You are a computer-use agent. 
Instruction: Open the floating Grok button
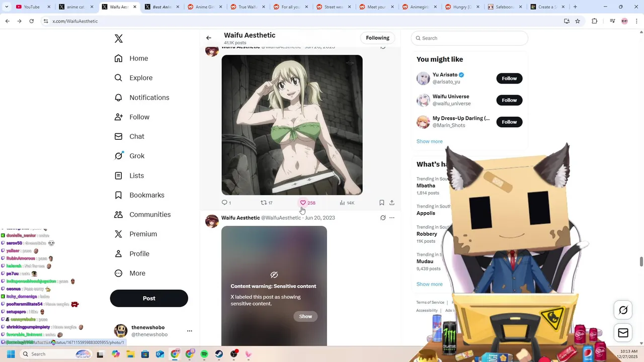coord(623,310)
